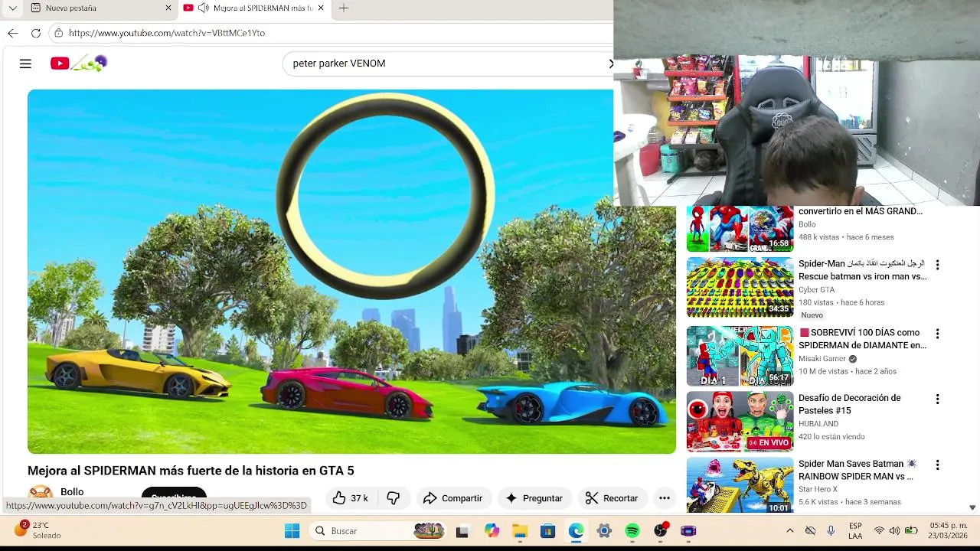
Task: Click Spider Man Saves Batman RAINBOW title
Action: (x=857, y=470)
